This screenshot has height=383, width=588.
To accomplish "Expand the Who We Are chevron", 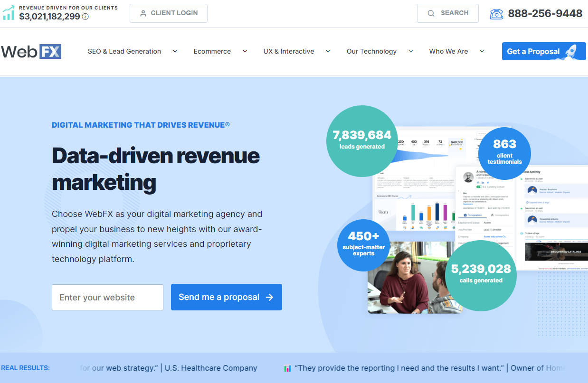I will (x=482, y=51).
